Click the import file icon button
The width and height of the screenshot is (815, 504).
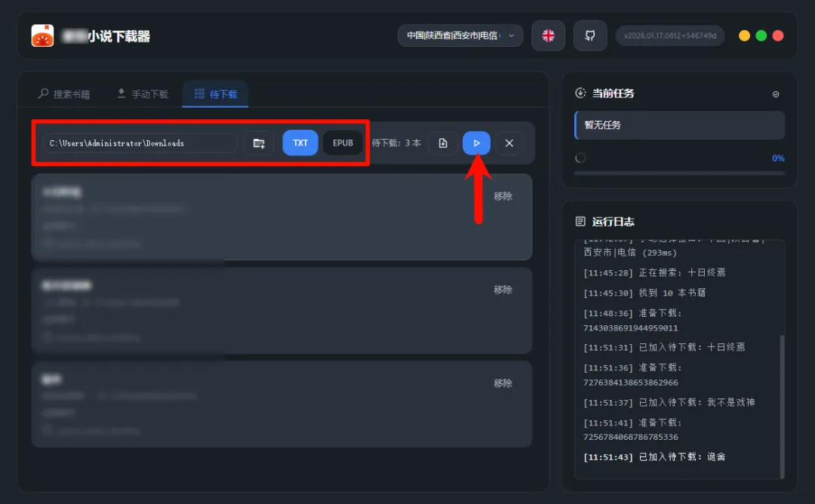pos(443,143)
